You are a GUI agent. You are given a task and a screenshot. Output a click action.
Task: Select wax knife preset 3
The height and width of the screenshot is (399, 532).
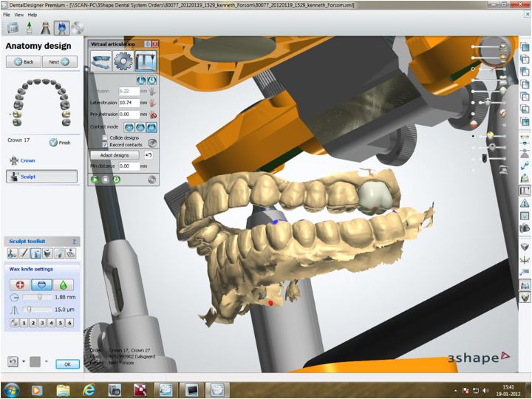pyautogui.click(x=42, y=323)
